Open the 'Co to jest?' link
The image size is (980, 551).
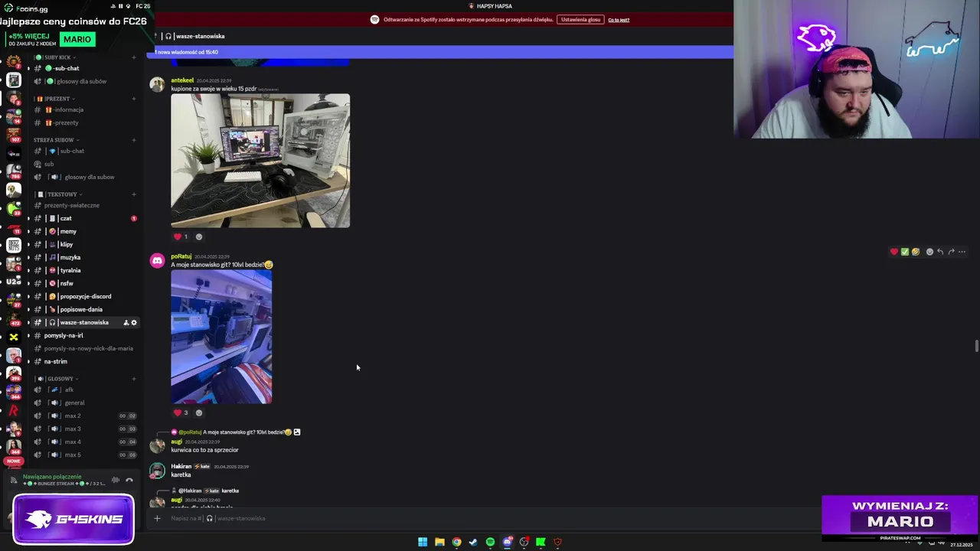[x=619, y=20]
